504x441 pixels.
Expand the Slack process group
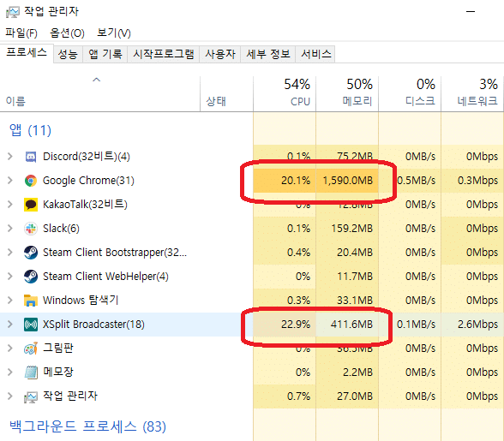tap(10, 229)
